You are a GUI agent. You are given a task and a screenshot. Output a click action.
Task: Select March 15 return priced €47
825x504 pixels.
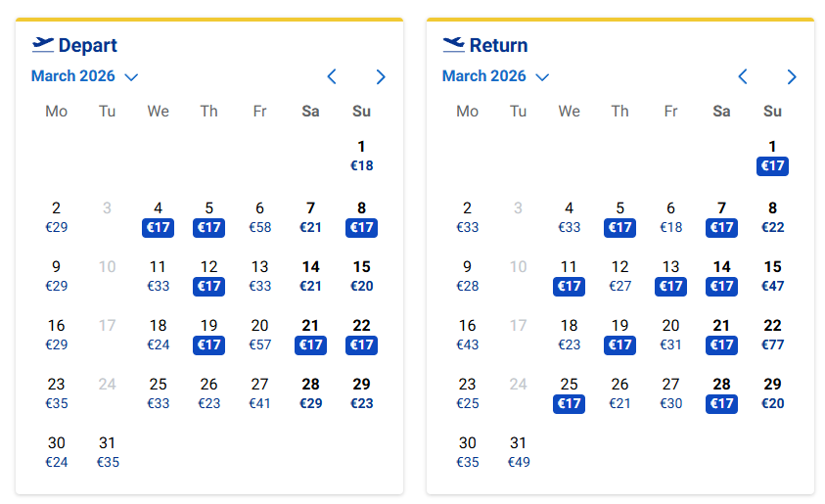[x=773, y=277]
